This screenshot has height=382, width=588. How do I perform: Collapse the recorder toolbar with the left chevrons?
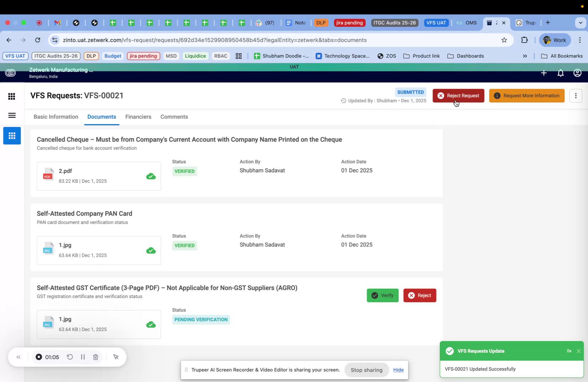tap(18, 357)
